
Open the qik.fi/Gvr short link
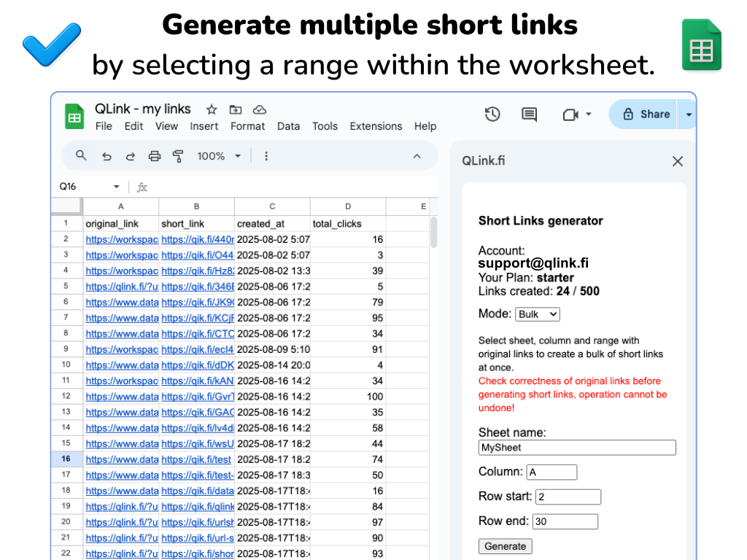(198, 397)
